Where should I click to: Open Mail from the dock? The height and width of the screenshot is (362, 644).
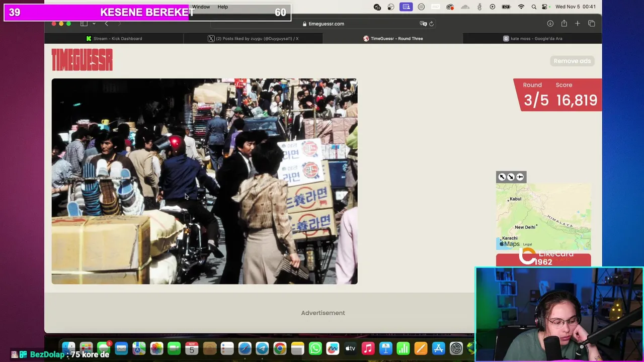click(x=121, y=348)
